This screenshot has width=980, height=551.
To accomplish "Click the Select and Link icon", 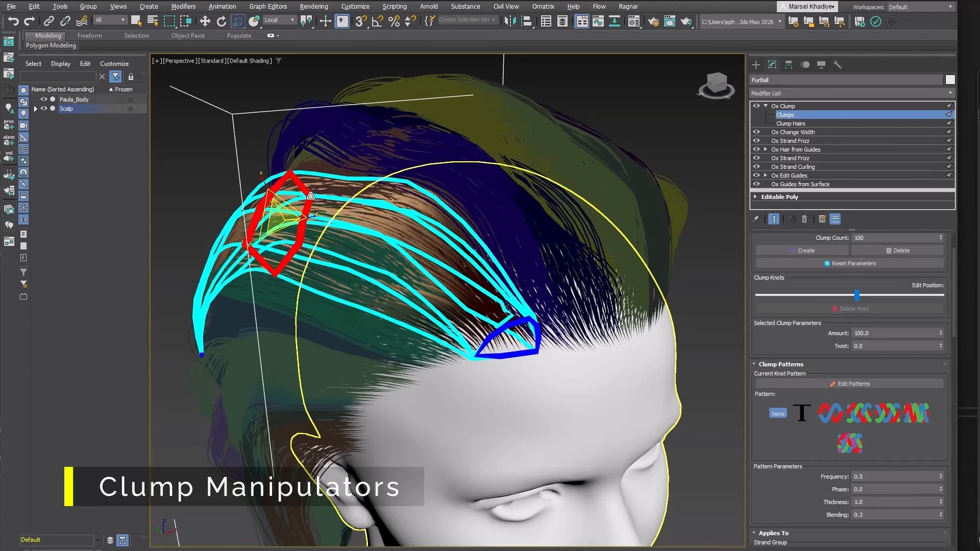I will 48,21.
